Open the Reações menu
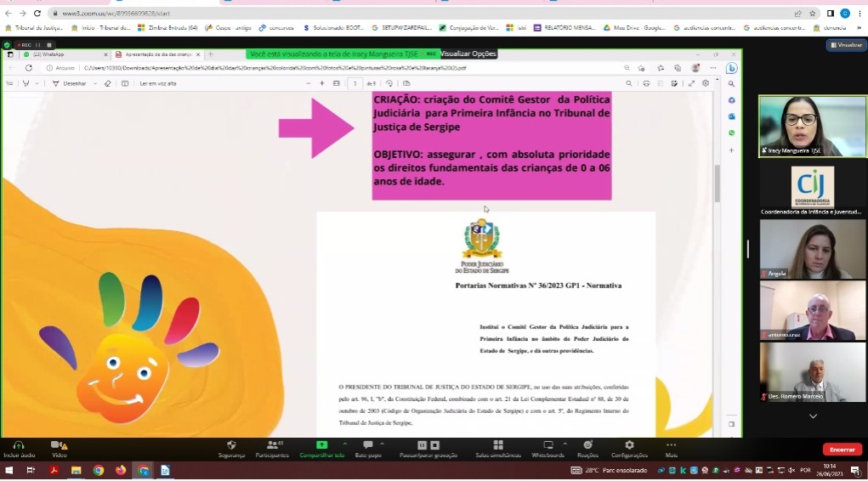 587,448
